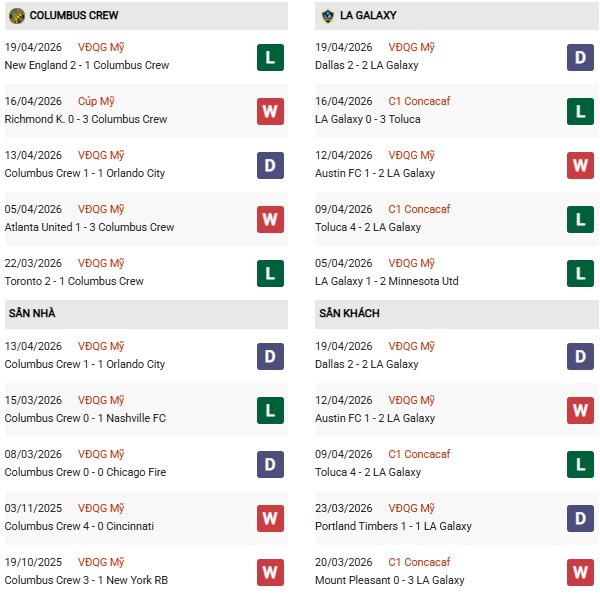Click Toronto 2 - 1 Columbus Crew result
600x594 pixels.
click(x=74, y=281)
